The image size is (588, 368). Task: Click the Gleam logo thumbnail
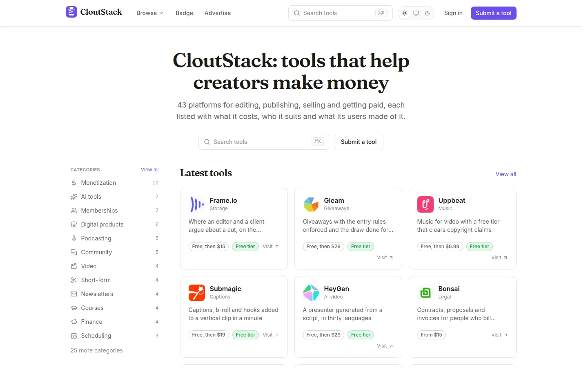pos(311,204)
